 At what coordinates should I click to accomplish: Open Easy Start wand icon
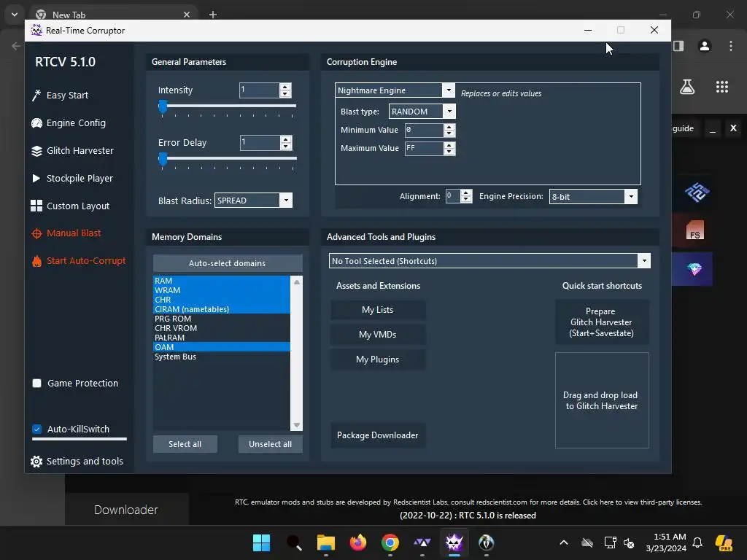point(36,96)
